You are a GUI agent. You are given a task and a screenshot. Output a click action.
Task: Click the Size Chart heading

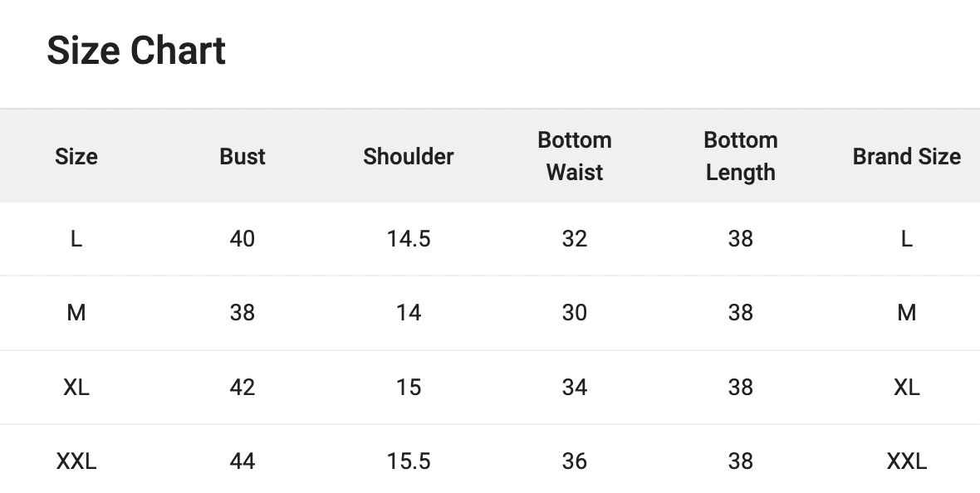[x=136, y=51]
